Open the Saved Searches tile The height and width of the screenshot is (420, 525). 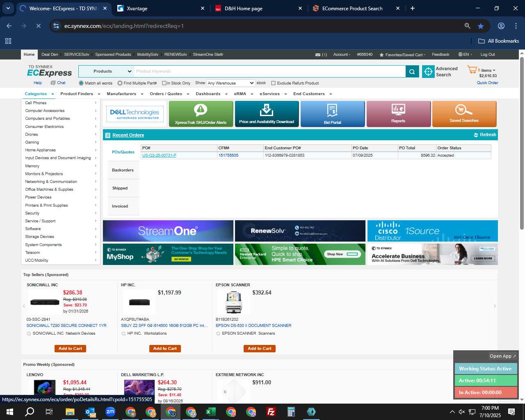[464, 114]
